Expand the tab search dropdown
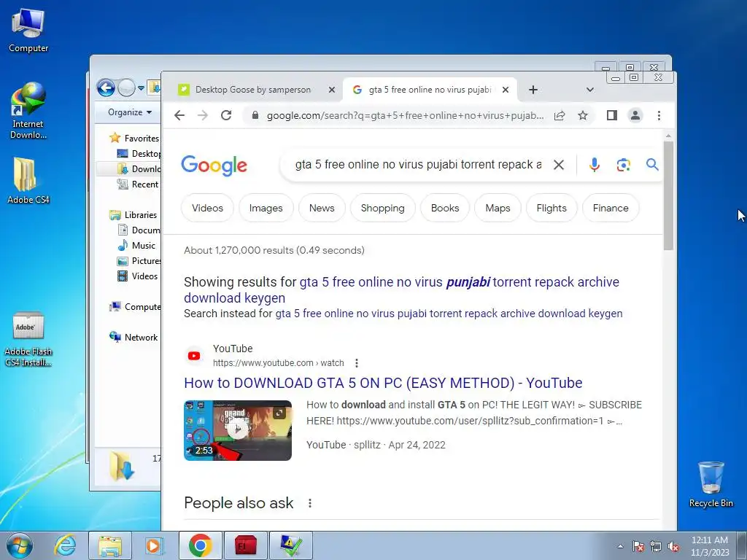Viewport: 747px width, 560px height. click(589, 90)
